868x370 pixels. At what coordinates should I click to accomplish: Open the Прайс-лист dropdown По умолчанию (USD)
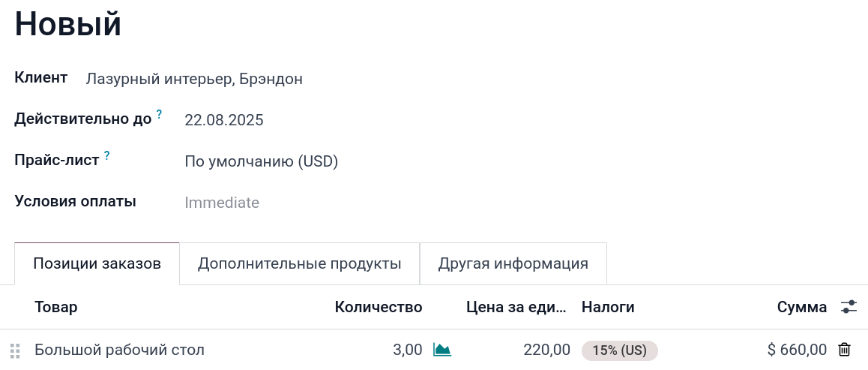click(x=262, y=161)
